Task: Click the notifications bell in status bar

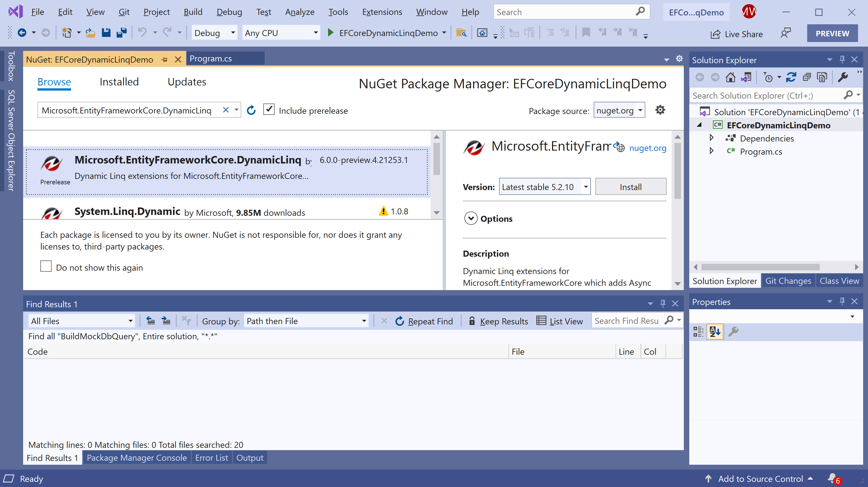Action: tap(832, 478)
